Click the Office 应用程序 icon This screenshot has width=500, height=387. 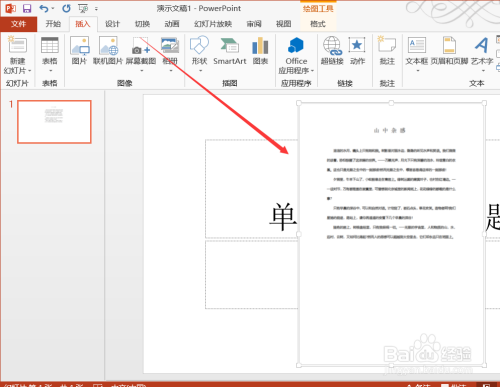[x=296, y=45]
